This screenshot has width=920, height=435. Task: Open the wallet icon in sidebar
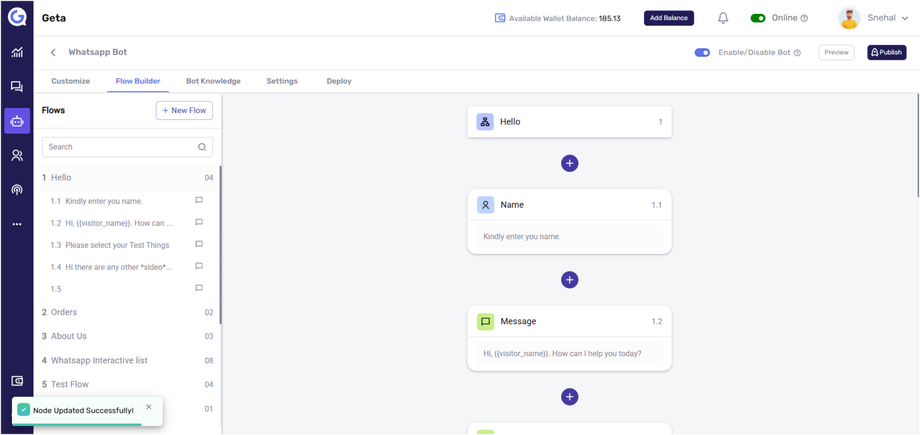pos(17,381)
